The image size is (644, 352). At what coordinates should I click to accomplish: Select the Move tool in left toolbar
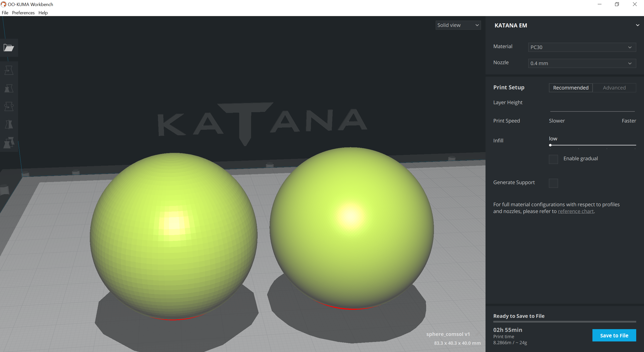tap(9, 70)
